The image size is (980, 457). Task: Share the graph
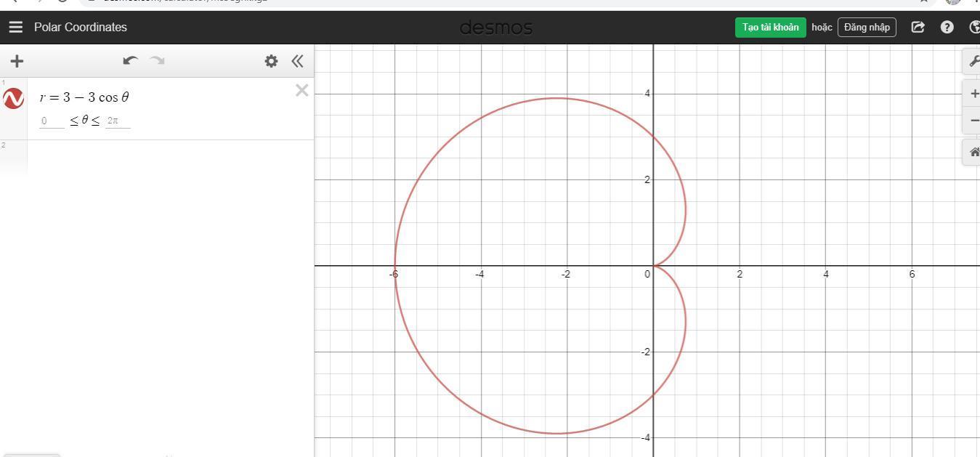pos(918,27)
